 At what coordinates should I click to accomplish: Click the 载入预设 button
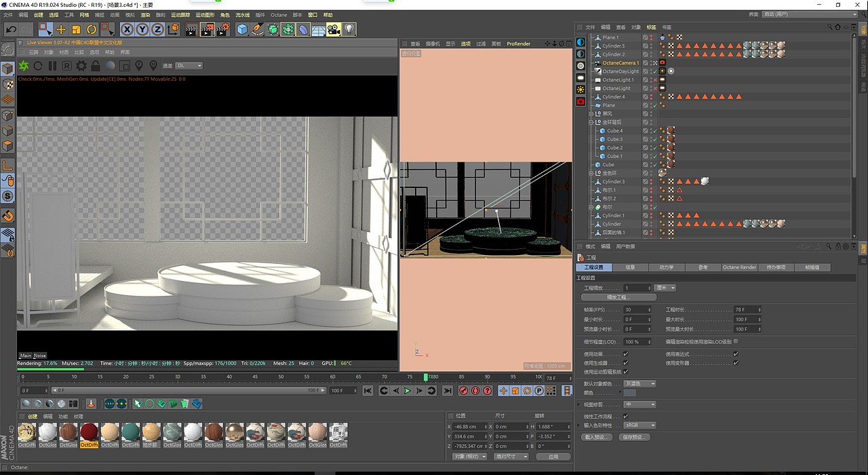[597, 437]
